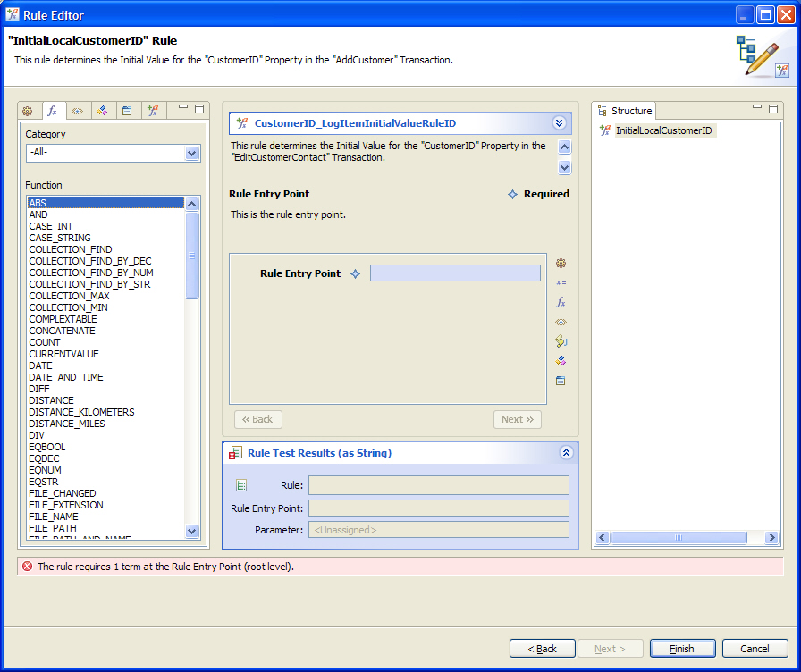The height and width of the screenshot is (672, 801).
Task: Open the window-icon tab in left palette
Action: [127, 111]
